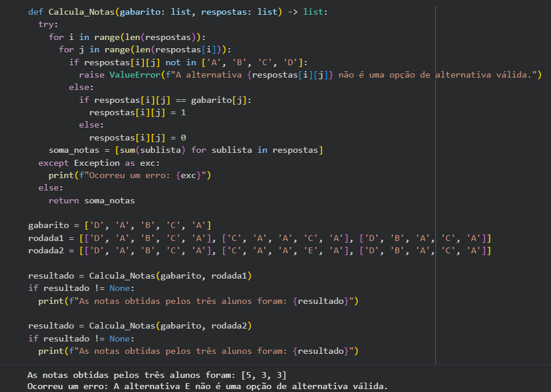The height and width of the screenshot is (392, 551).
Task: Click the ValueError class name
Action: [x=135, y=75]
